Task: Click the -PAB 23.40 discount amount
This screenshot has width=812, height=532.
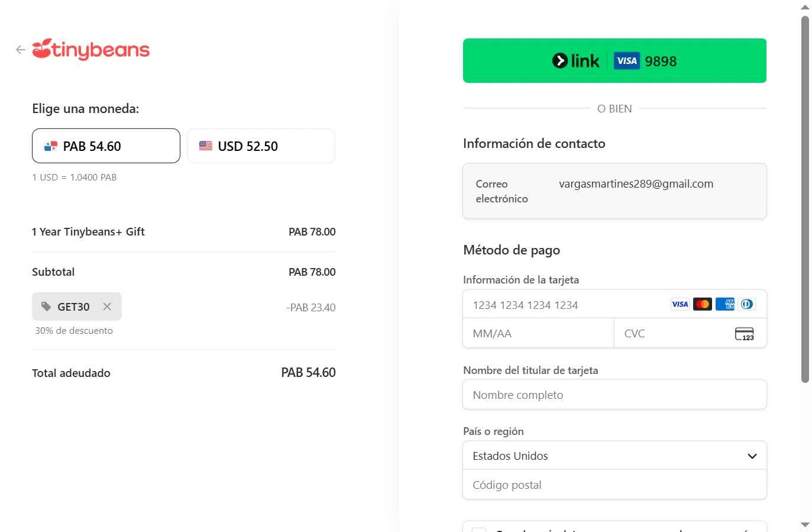Action: pyautogui.click(x=311, y=307)
